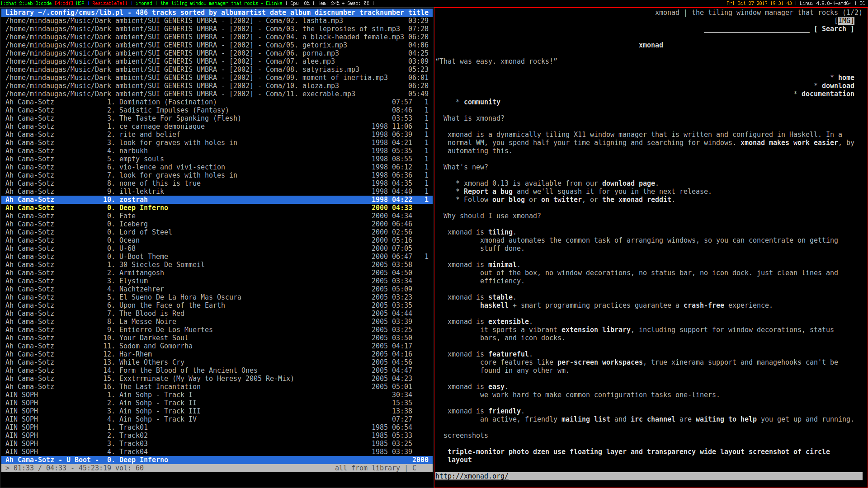Open the 'on twitter' link
Image resolution: width=868 pixels, height=488 pixels.
561,200
